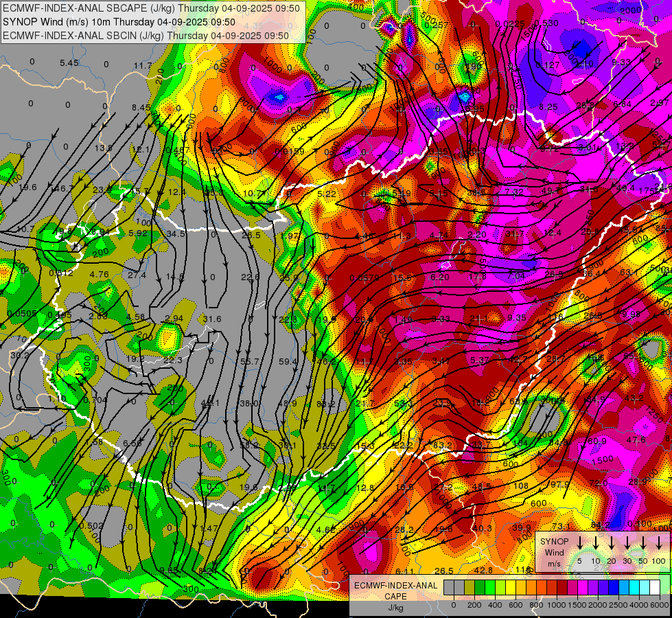Select the bright magenta CAPE legend swatch
Viewport: 672px width, 618px height.
pos(583,588)
